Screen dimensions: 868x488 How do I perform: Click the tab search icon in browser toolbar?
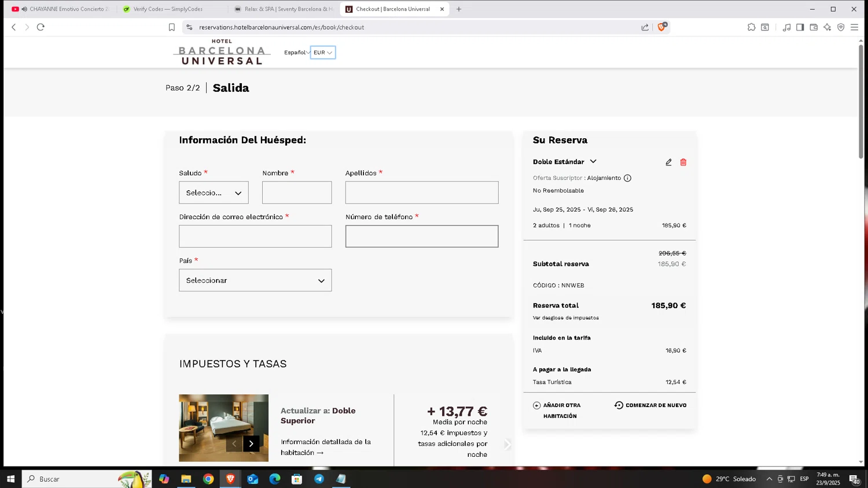pyautogui.click(x=765, y=27)
